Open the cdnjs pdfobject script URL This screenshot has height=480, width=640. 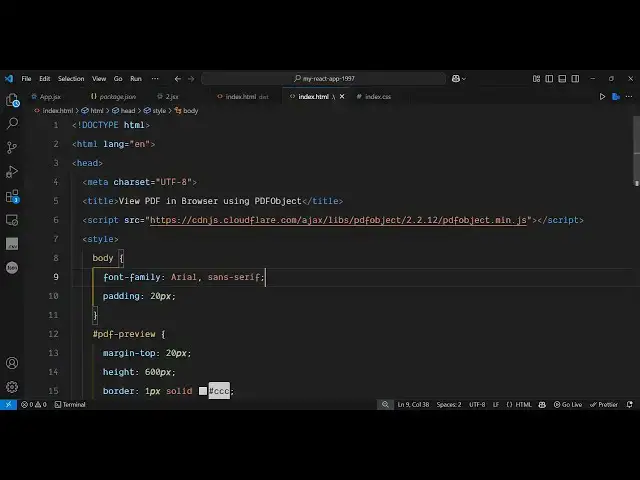tap(338, 220)
